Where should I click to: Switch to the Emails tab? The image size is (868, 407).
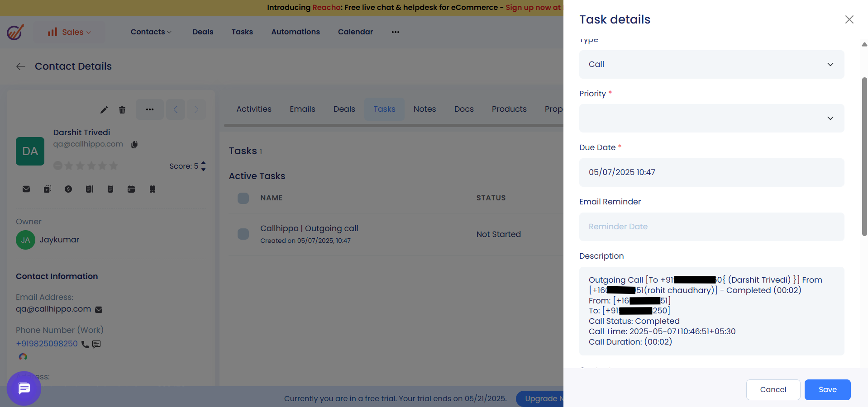click(x=302, y=109)
